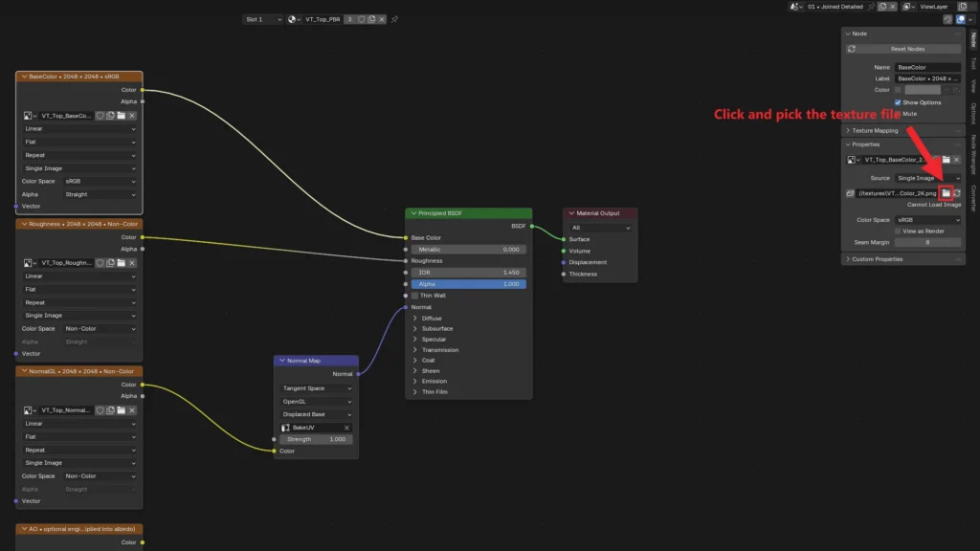Open All target dropdown in Material Output
Screen dimensions: 980x551
click(601, 228)
